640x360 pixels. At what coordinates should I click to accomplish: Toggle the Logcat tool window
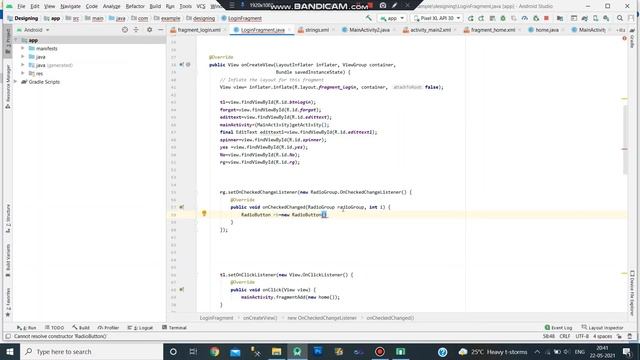tap(140, 327)
